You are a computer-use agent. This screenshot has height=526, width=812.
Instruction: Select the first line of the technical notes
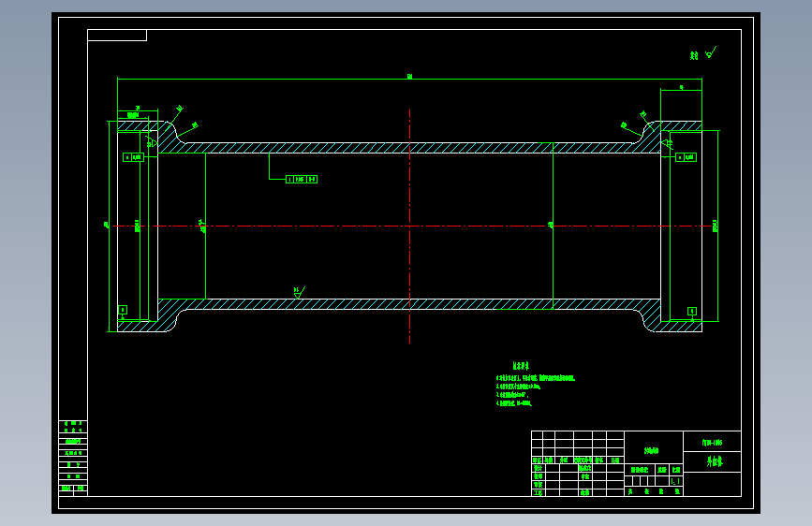pos(535,378)
